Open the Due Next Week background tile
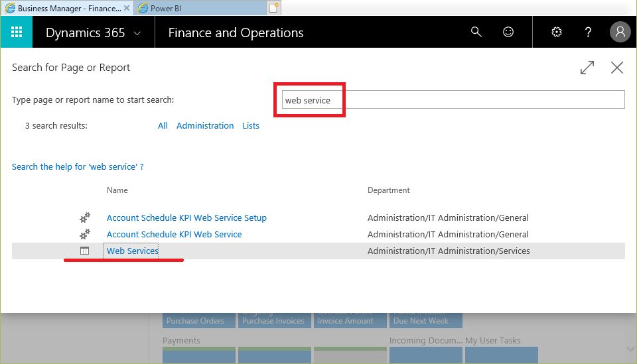 coord(425,320)
